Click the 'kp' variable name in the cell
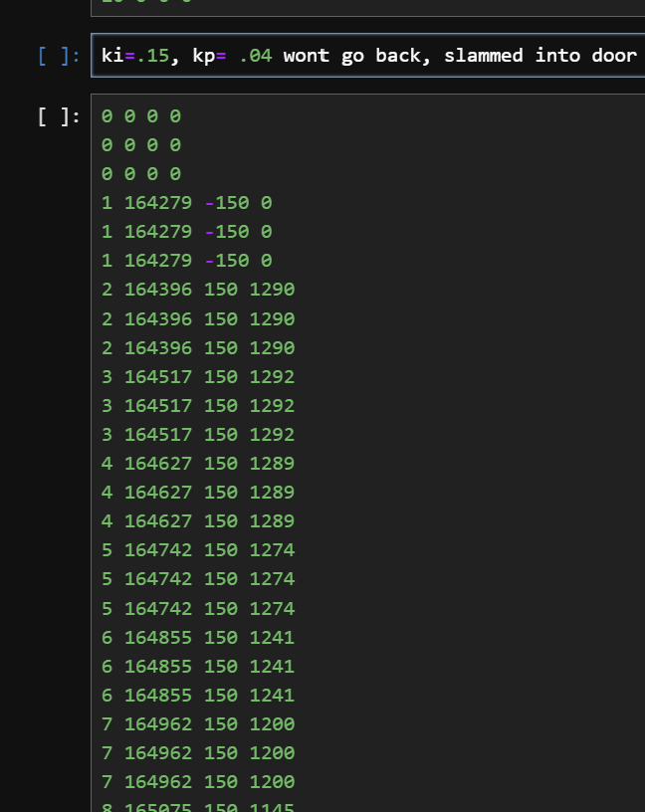The image size is (645, 812). [203, 56]
